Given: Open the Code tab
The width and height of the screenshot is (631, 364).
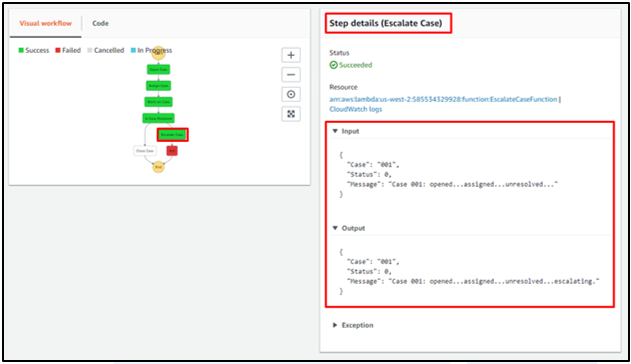Looking at the screenshot, I should click(x=100, y=23).
